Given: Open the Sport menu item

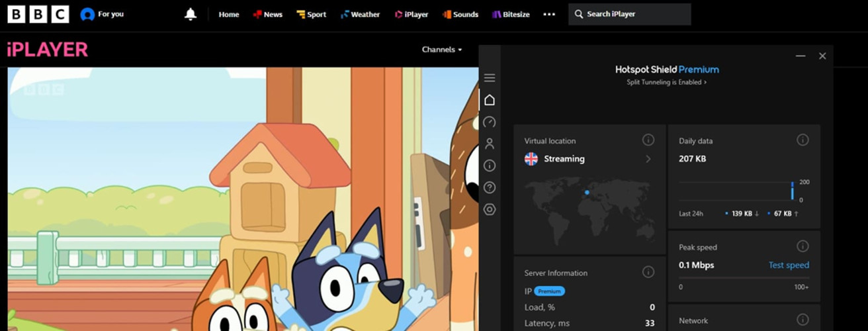Looking at the screenshot, I should 311,15.
